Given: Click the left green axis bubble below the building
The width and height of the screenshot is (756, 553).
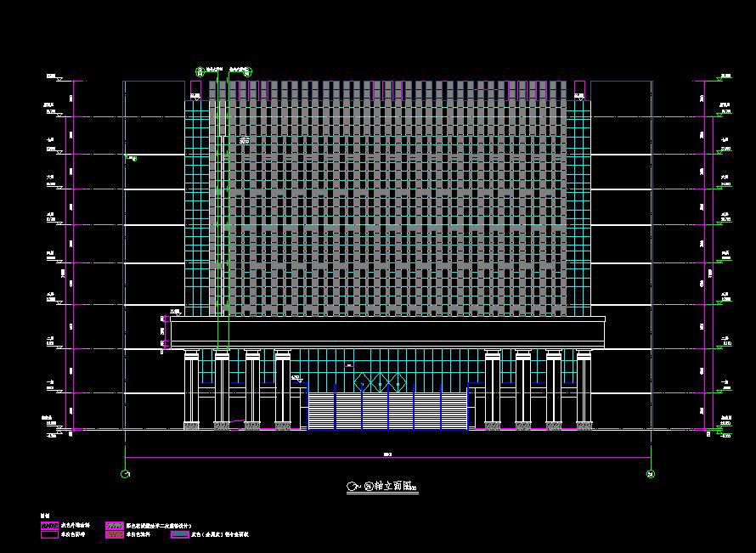Looking at the screenshot, I should [x=126, y=474].
